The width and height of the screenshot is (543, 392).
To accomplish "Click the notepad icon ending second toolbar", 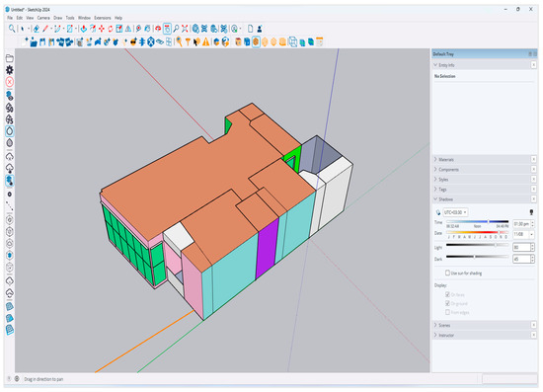I will (x=319, y=42).
